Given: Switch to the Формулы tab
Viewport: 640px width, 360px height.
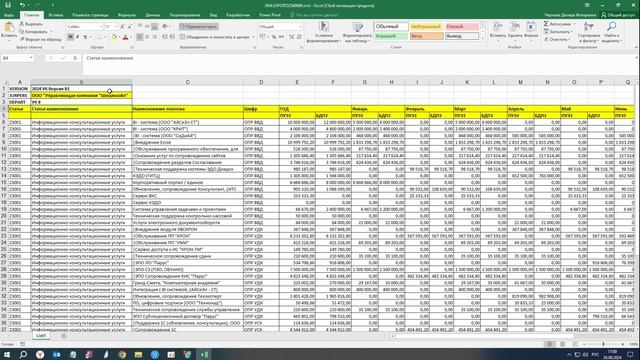Looking at the screenshot, I should tap(127, 15).
